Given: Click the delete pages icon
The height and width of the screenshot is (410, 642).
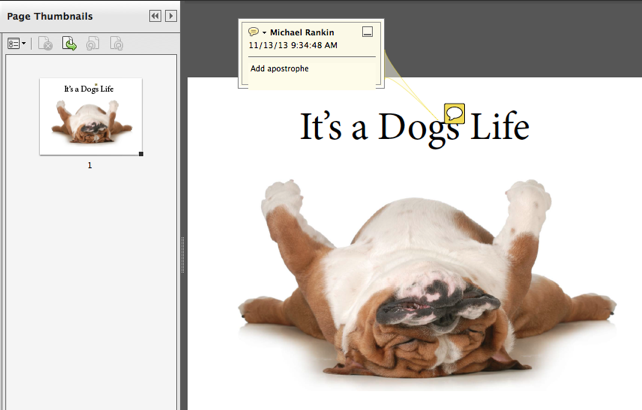Looking at the screenshot, I should [x=45, y=44].
